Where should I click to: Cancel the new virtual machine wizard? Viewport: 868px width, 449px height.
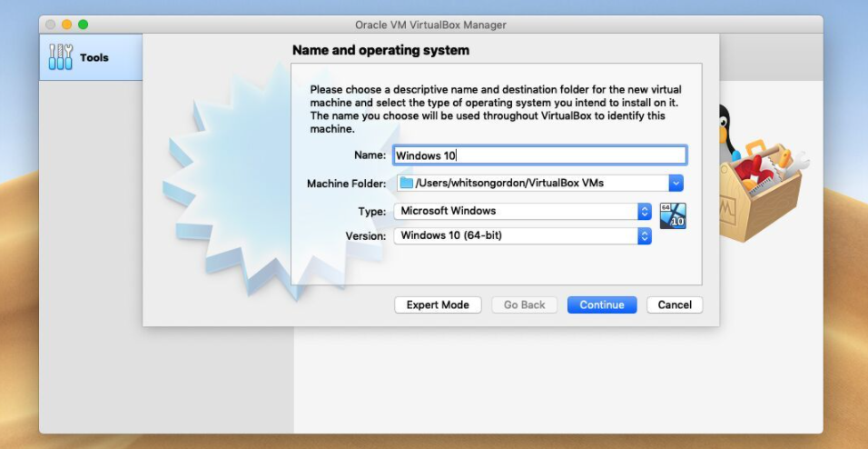tap(675, 304)
